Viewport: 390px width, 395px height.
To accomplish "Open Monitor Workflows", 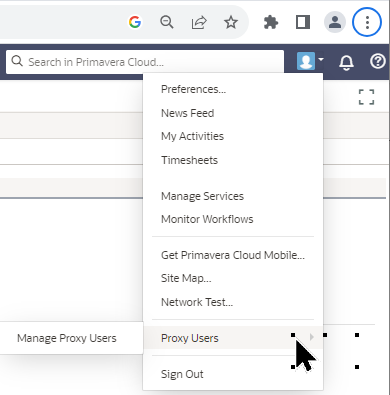I will pyautogui.click(x=207, y=219).
